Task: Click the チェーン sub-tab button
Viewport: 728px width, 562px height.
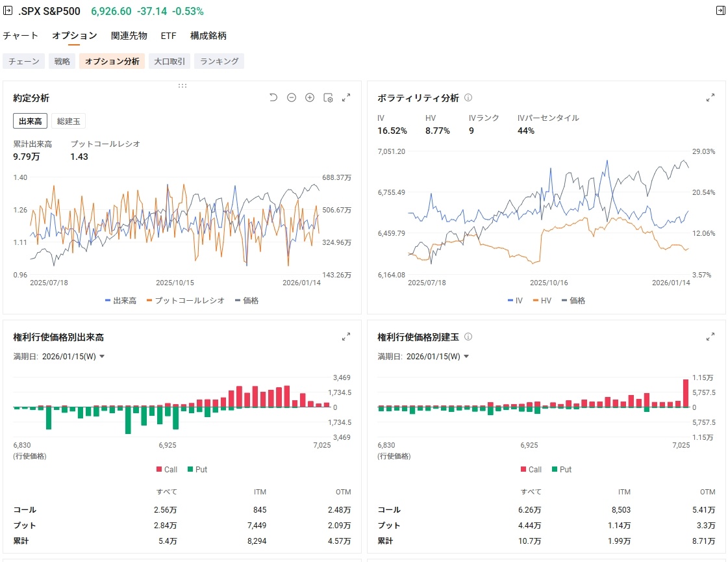Action: tap(23, 61)
